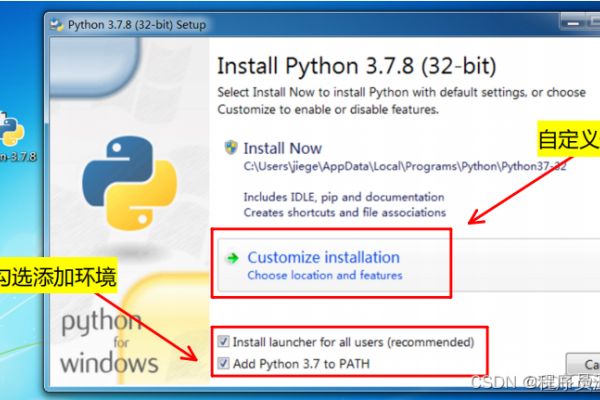Click the shield icon beside Install Now
Screen dimensions: 600x400
click(231, 148)
